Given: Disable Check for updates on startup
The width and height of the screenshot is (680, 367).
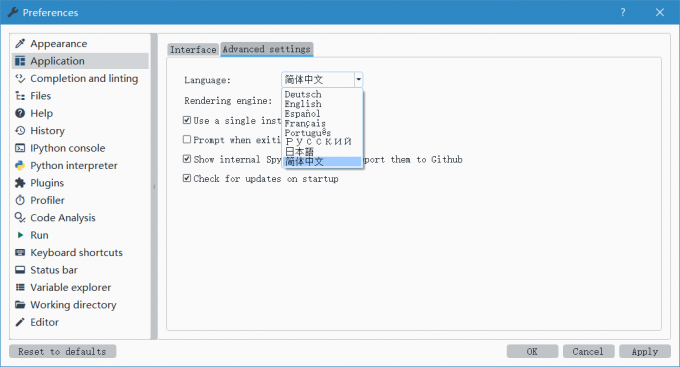Looking at the screenshot, I should pos(187,178).
